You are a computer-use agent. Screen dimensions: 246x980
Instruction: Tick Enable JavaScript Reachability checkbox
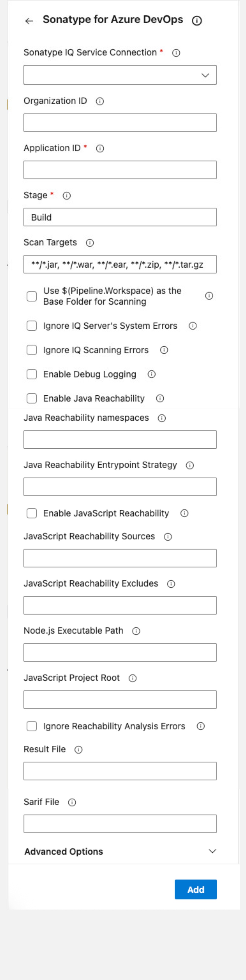coord(32,513)
